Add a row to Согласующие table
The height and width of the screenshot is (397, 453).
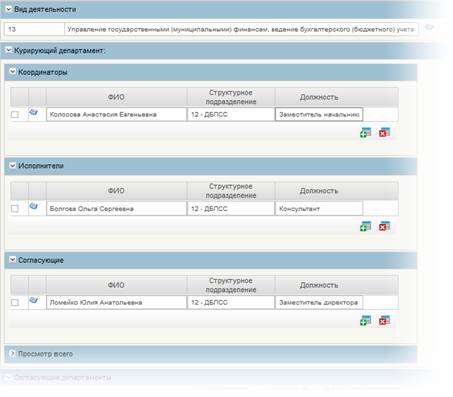click(x=366, y=321)
